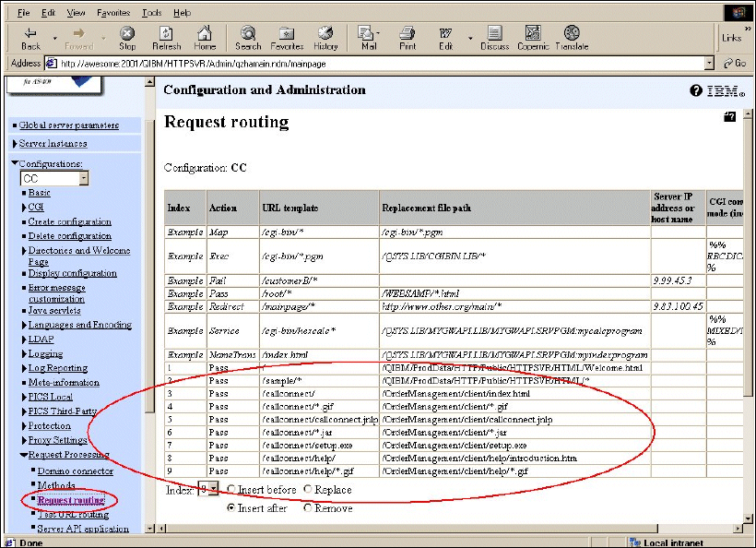Stop page loading
The width and height of the screenshot is (756, 548).
[x=127, y=38]
